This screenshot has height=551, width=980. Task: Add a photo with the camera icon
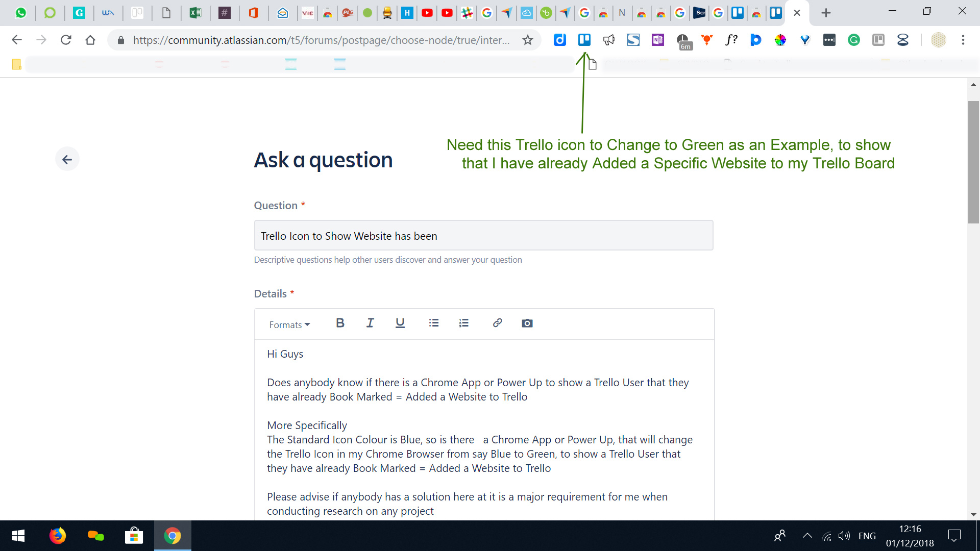coord(527,323)
